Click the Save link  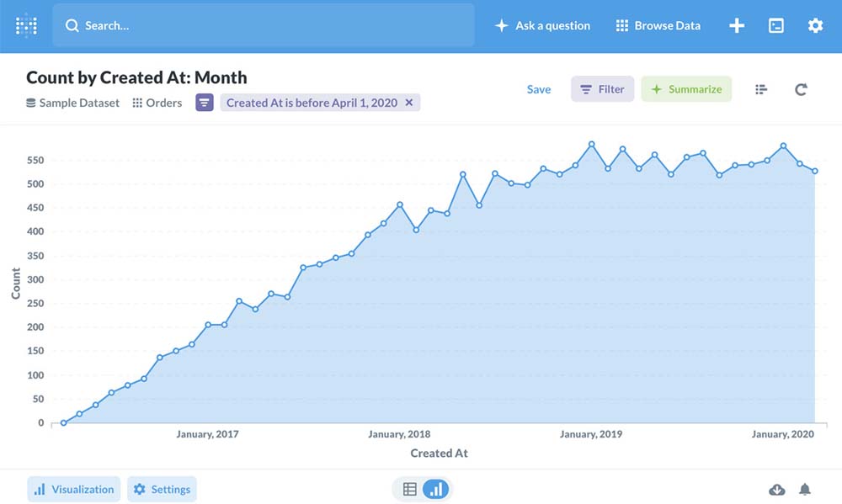[x=539, y=89]
